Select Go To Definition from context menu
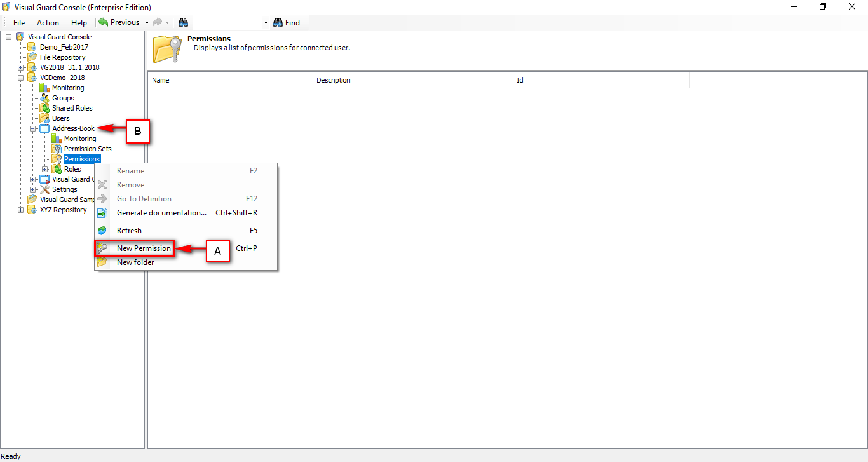868x462 pixels. coord(144,198)
